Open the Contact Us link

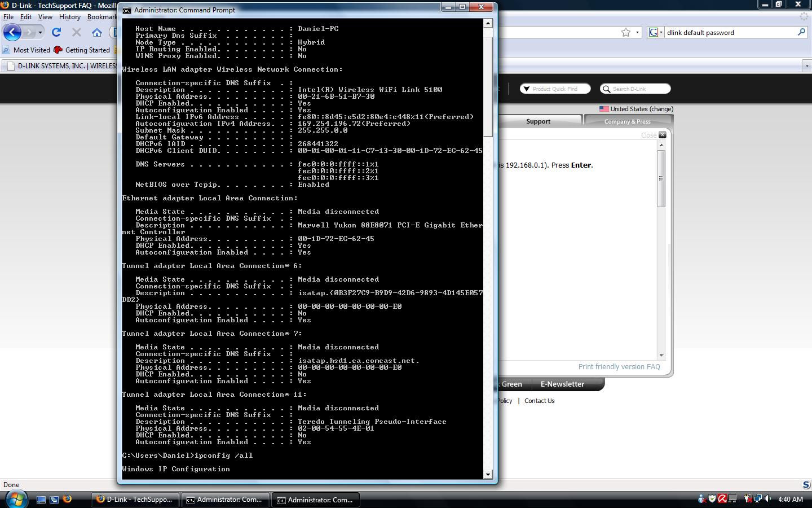click(540, 401)
